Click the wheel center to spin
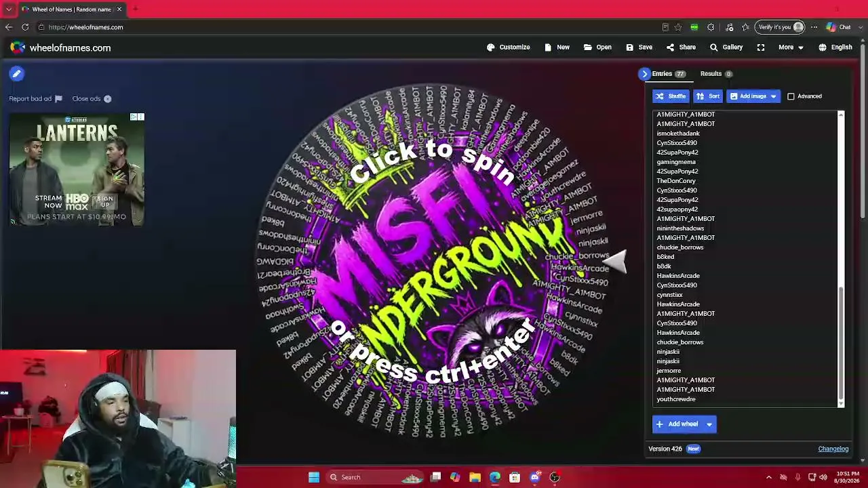Image resolution: width=868 pixels, height=488 pixels. pyautogui.click(x=434, y=261)
